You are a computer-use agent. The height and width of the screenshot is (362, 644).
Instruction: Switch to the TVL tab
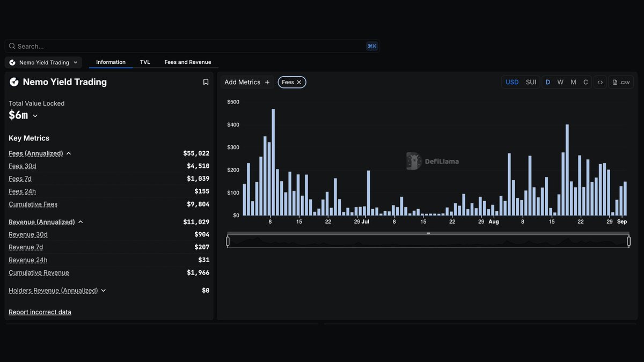145,62
